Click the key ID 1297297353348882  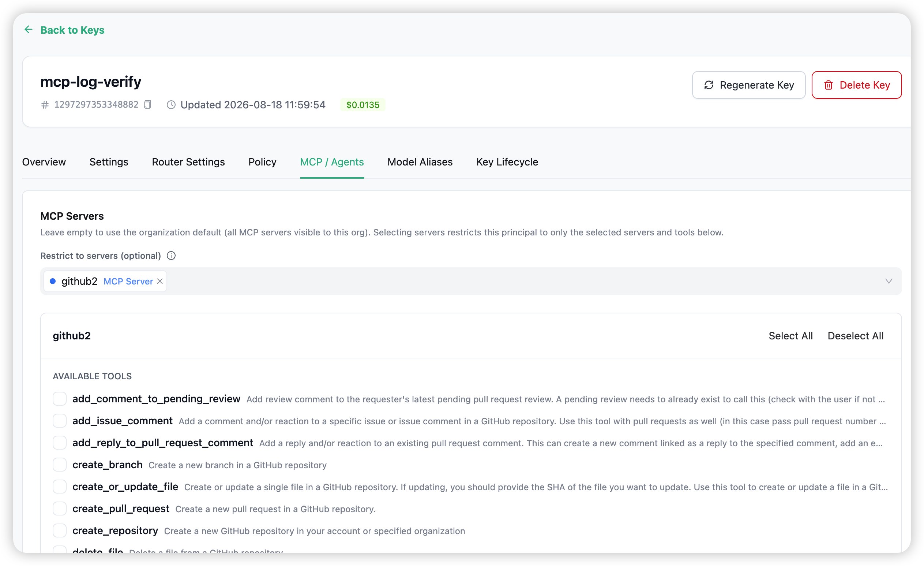(96, 104)
